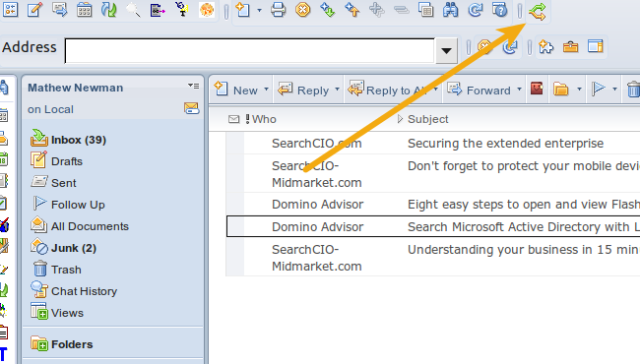The height and width of the screenshot is (364, 640).
Task: Click the puzzle piece with star icon
Action: 546,46
